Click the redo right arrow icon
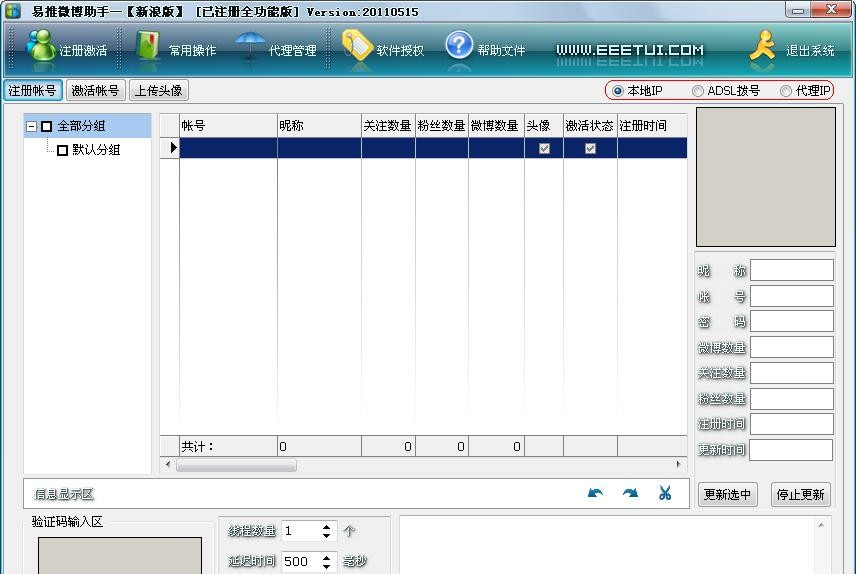 (630, 493)
